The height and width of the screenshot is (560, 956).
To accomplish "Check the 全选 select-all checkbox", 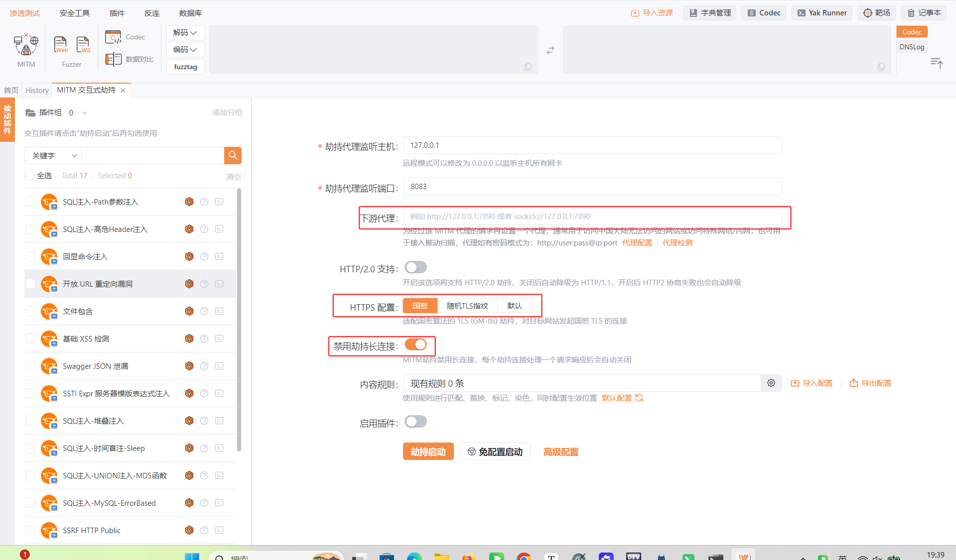I will click(x=29, y=175).
